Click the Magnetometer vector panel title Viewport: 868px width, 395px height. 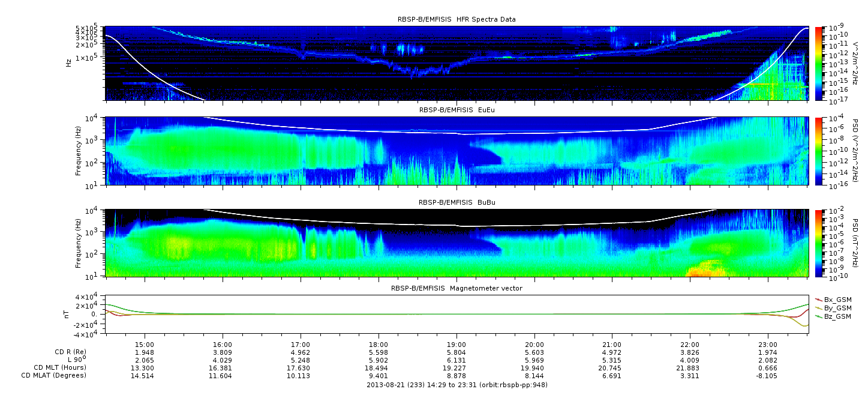(456, 288)
